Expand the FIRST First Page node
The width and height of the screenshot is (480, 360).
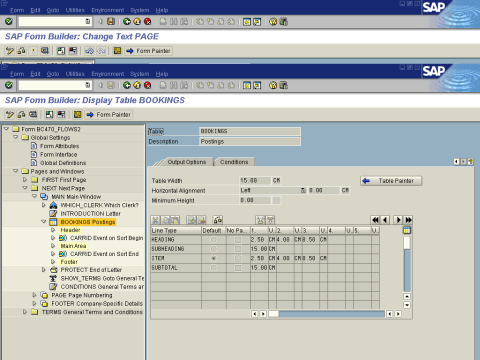(25, 180)
